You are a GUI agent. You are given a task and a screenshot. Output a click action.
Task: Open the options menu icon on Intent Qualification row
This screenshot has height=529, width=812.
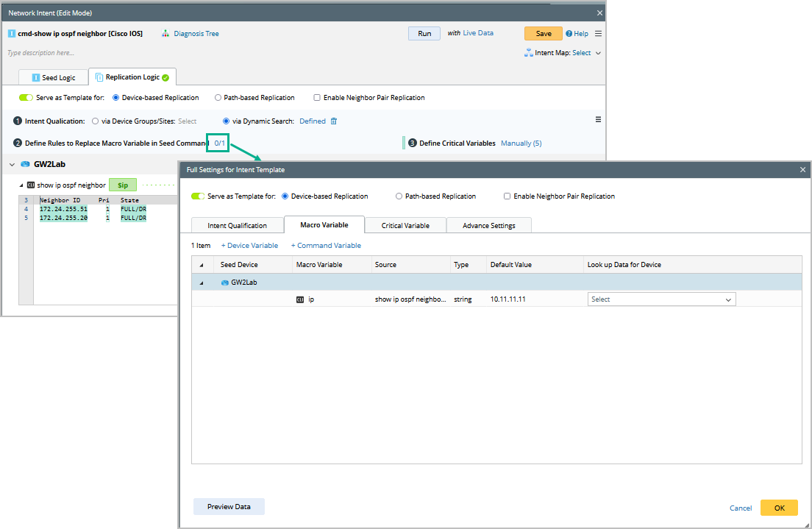(x=598, y=120)
